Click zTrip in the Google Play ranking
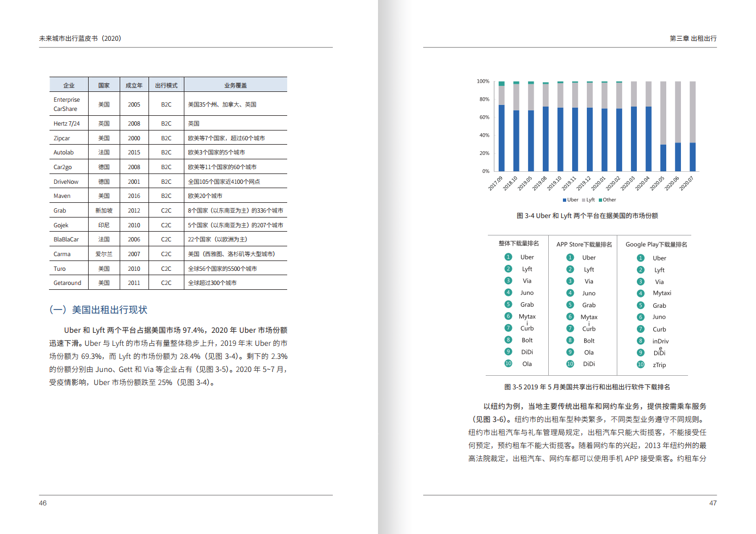 [x=659, y=365]
